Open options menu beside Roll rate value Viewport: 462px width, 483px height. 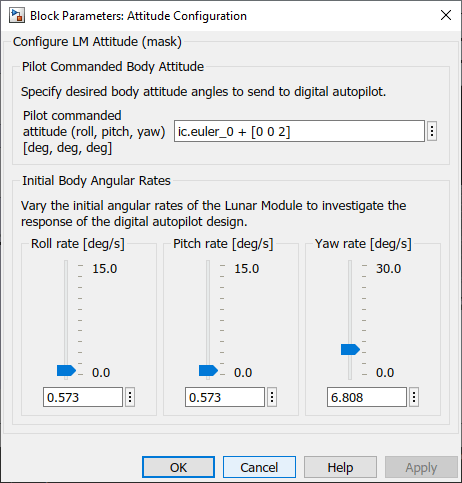pyautogui.click(x=130, y=397)
